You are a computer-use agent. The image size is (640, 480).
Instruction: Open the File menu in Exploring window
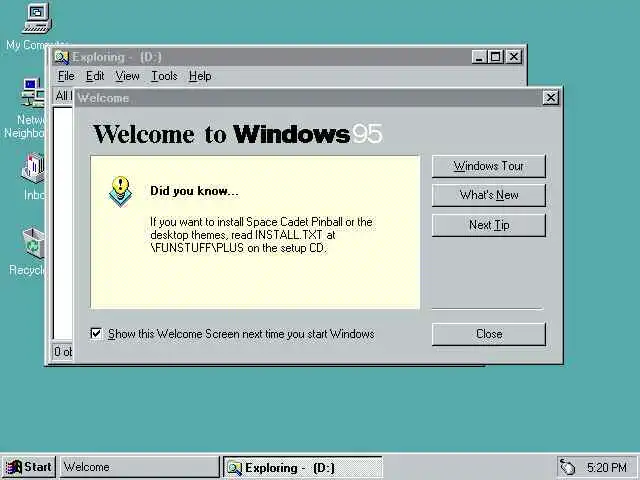[x=66, y=76]
